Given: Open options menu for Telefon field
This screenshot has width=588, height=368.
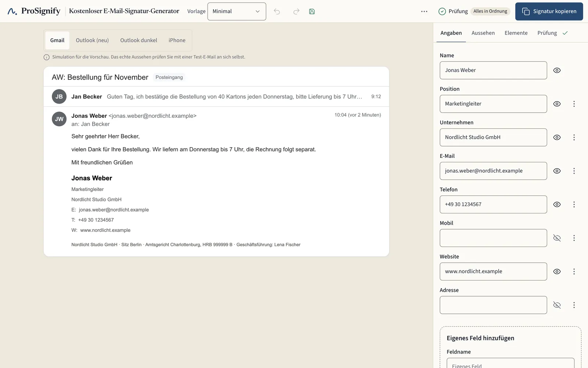Looking at the screenshot, I should pos(574,204).
